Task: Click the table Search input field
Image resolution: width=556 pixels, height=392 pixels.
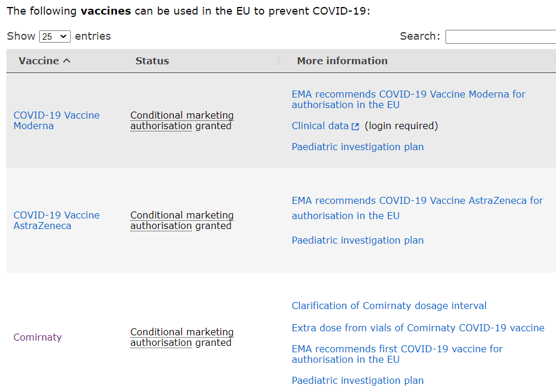Action: (500, 37)
